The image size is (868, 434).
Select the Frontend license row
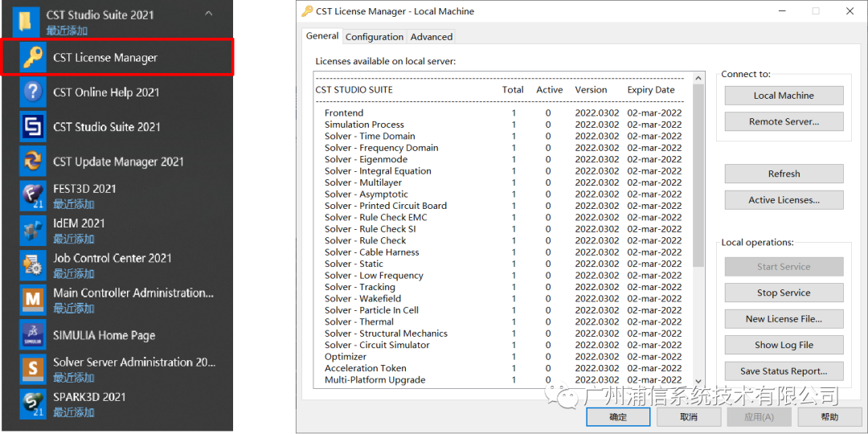tap(502, 113)
